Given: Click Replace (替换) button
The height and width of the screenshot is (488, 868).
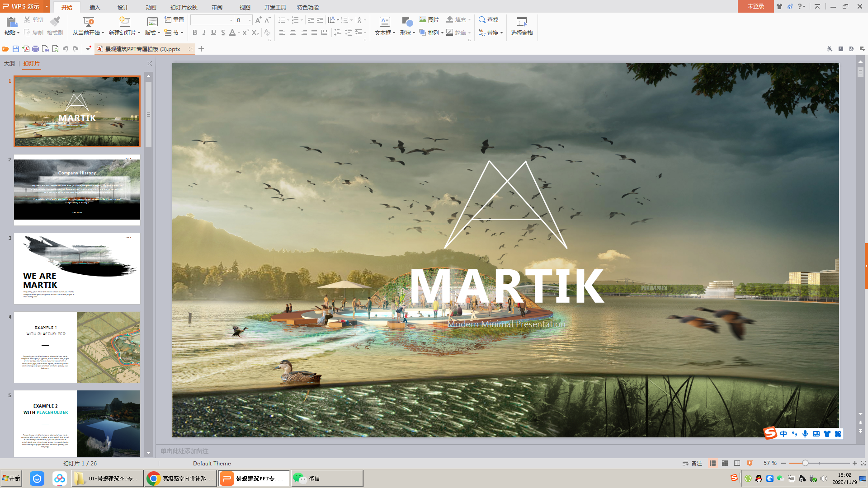Looking at the screenshot, I should (x=491, y=33).
